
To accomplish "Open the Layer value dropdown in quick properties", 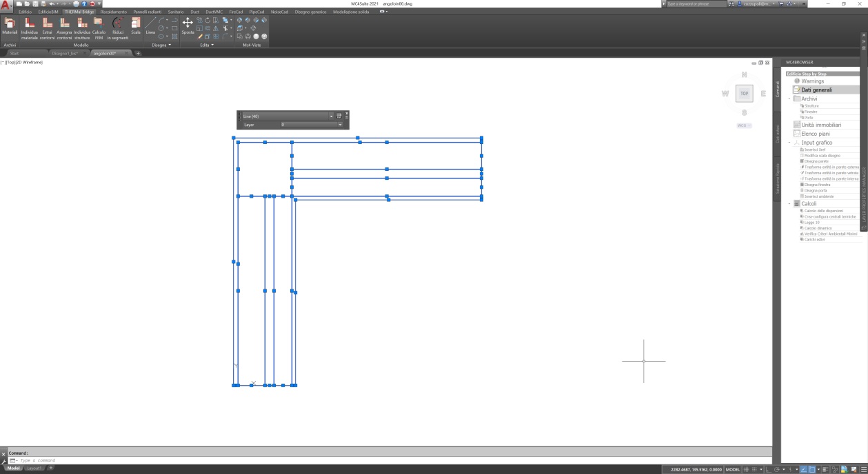I will point(340,125).
